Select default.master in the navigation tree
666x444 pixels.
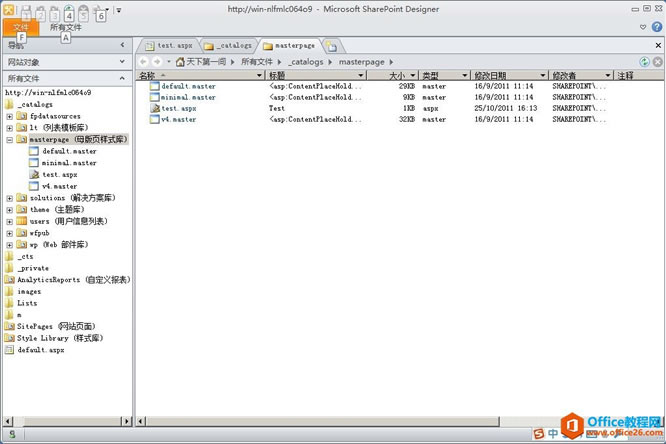click(63, 151)
